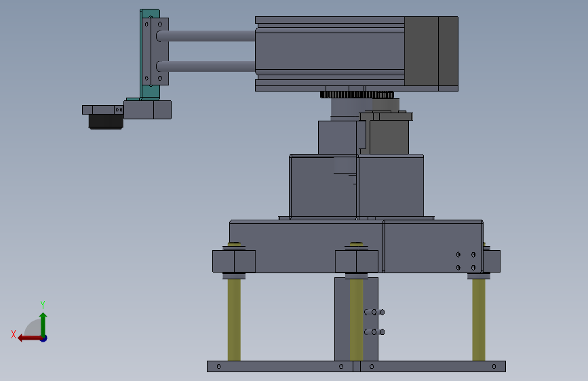
Task: Select the leftmost hex nut block on platform
Action: coord(234,261)
